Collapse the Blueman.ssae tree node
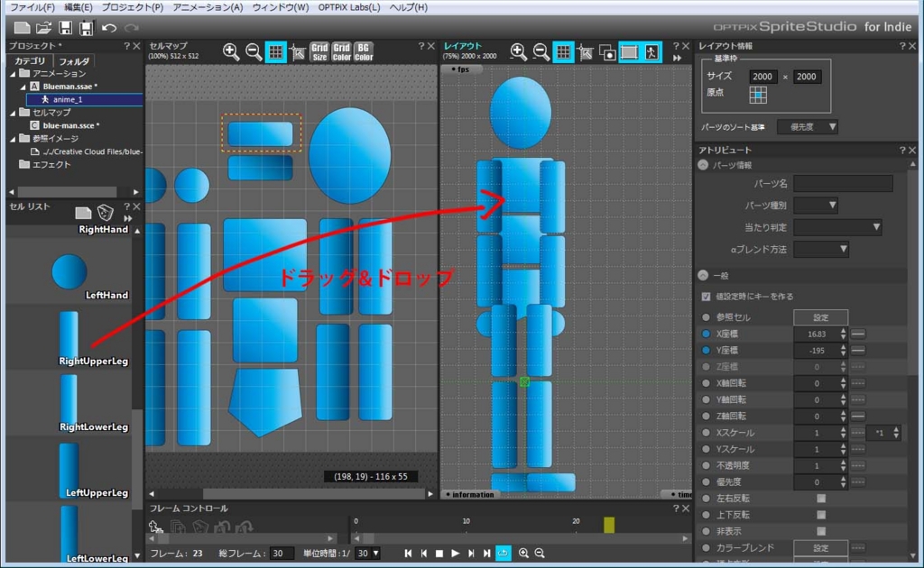This screenshot has width=924, height=568. (23, 87)
